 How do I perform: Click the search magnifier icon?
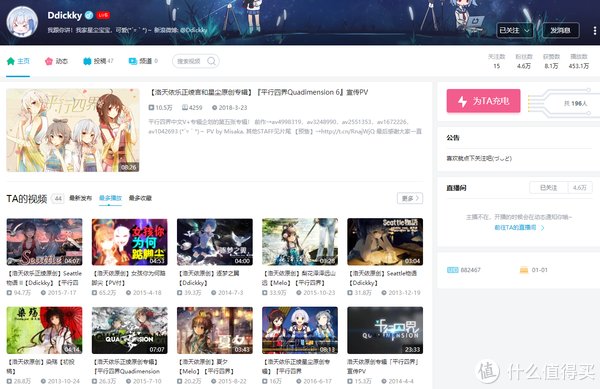[211, 61]
